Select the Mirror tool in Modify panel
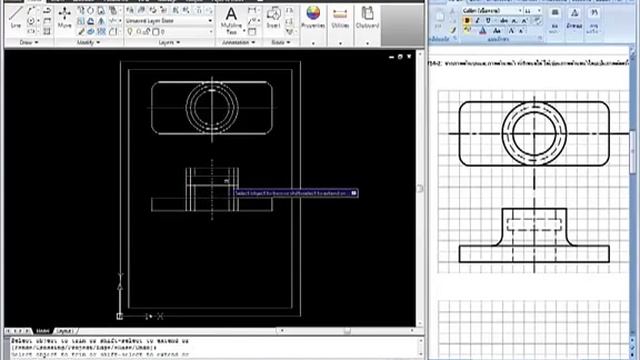The image size is (640, 360). 101,21
